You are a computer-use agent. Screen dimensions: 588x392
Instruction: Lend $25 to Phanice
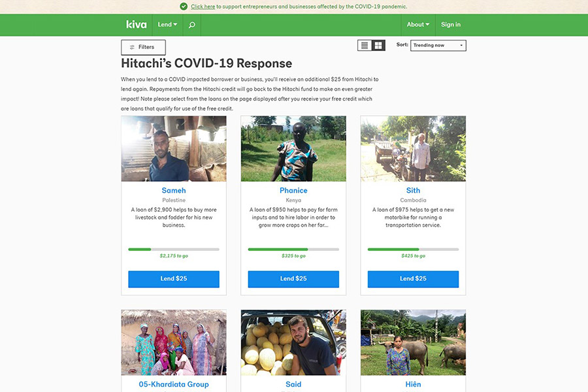pos(293,279)
